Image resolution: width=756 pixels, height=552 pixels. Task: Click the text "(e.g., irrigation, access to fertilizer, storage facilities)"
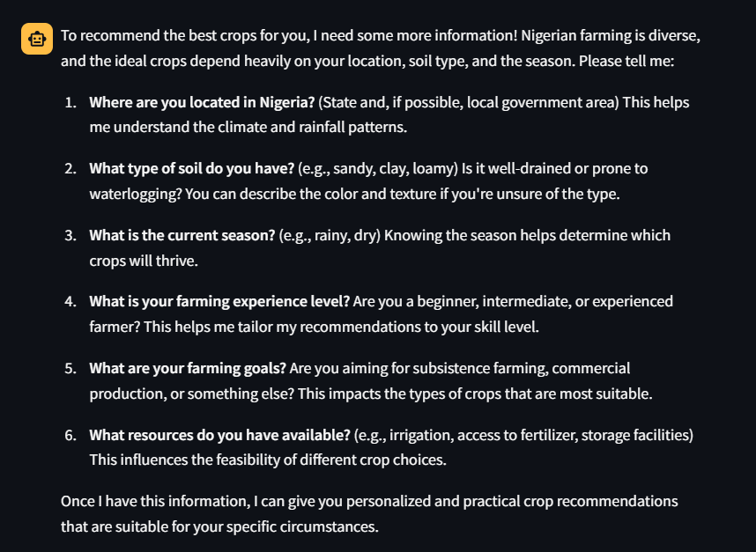tap(523, 435)
